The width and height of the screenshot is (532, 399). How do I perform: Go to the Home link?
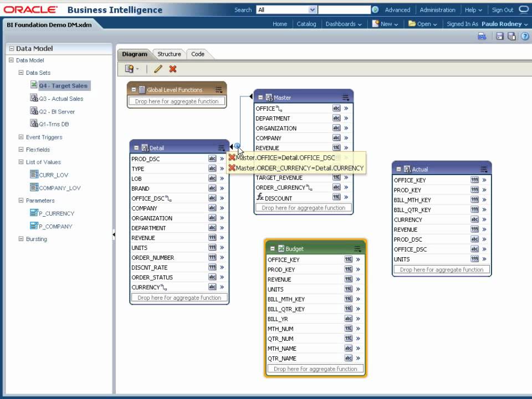coord(279,24)
